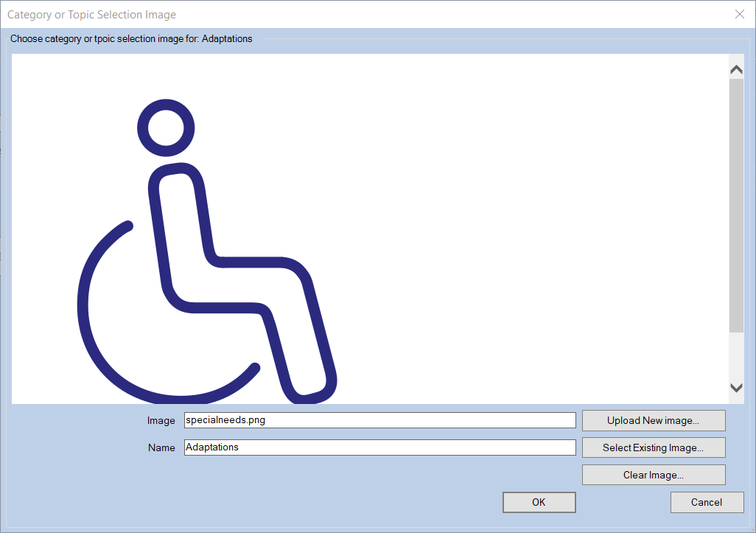
Task: Click the scroll up arrow in preview
Action: tap(735, 70)
